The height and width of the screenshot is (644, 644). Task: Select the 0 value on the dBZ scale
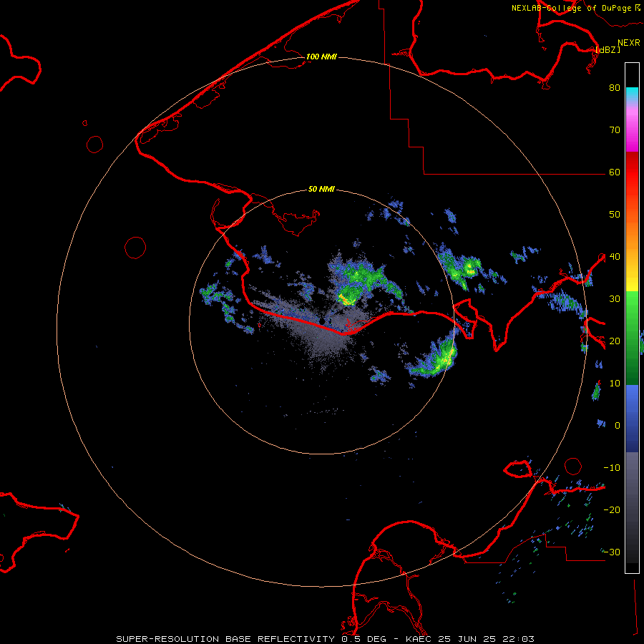click(x=618, y=426)
